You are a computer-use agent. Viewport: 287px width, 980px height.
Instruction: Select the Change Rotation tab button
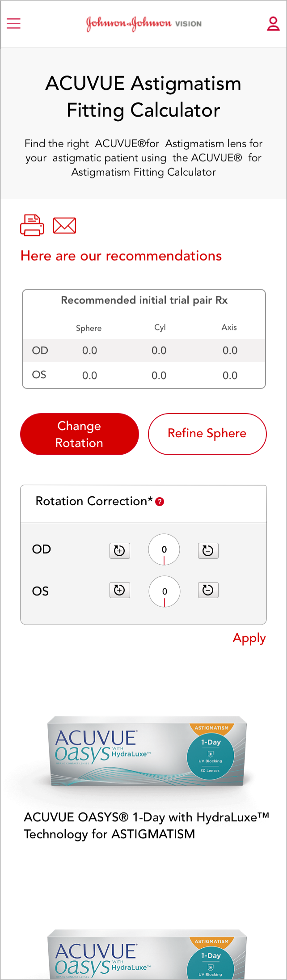80,434
